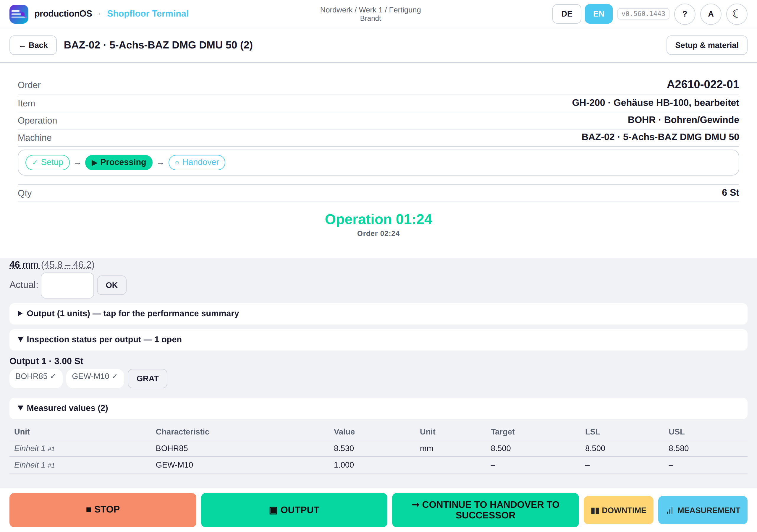Switch language to DE
757x532 pixels.
(567, 14)
